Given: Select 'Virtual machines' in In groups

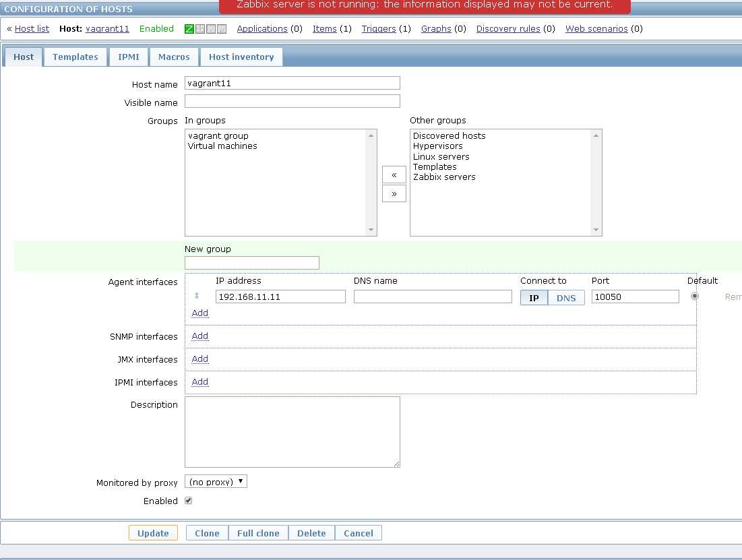Looking at the screenshot, I should [x=222, y=146].
